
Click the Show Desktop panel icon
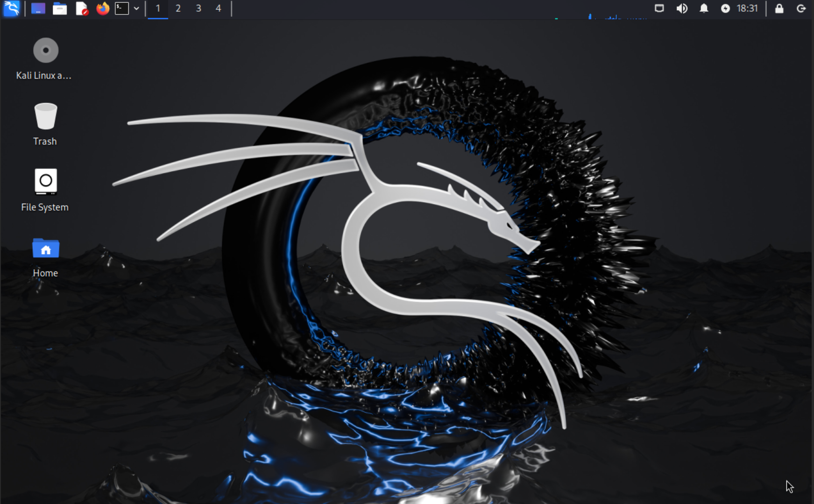pyautogui.click(x=38, y=8)
